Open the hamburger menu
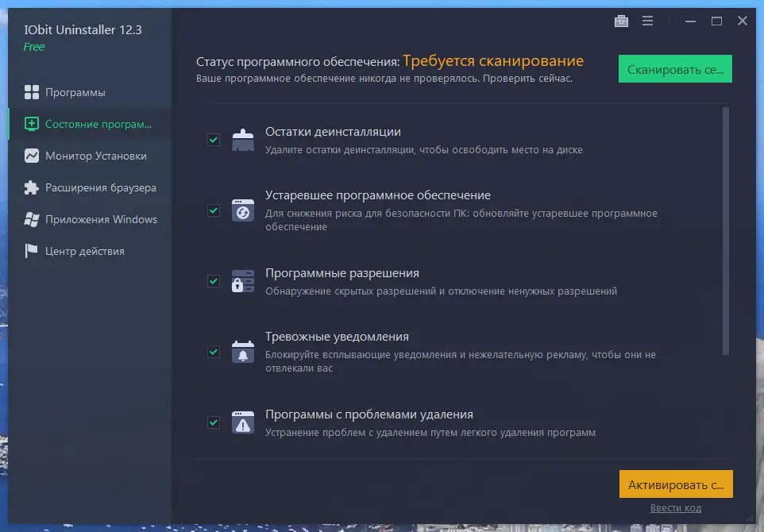 (x=648, y=21)
